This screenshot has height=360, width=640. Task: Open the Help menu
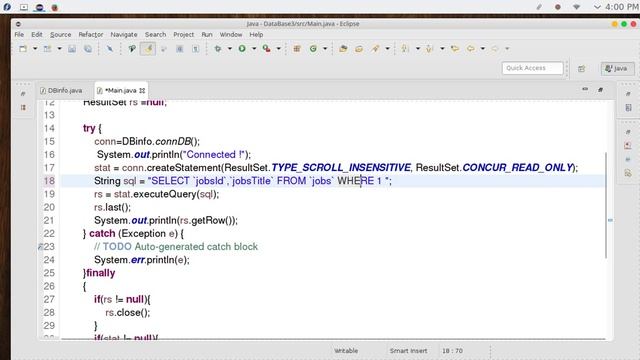(256, 35)
